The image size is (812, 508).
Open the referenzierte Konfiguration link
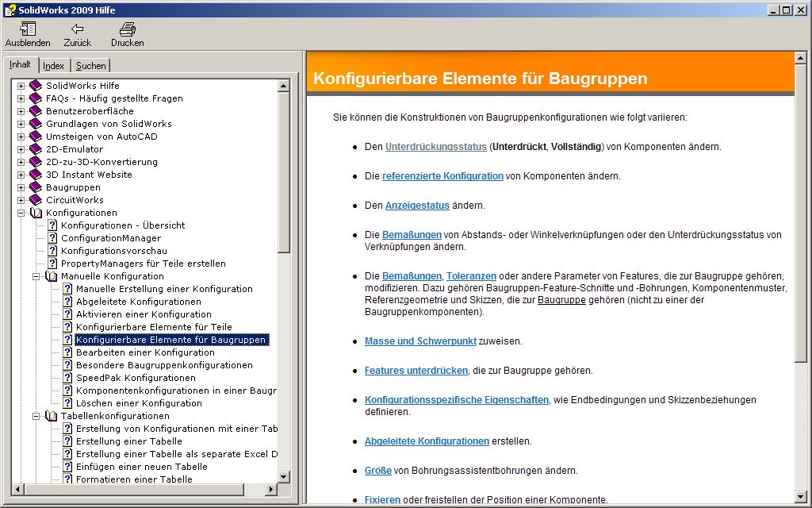442,175
